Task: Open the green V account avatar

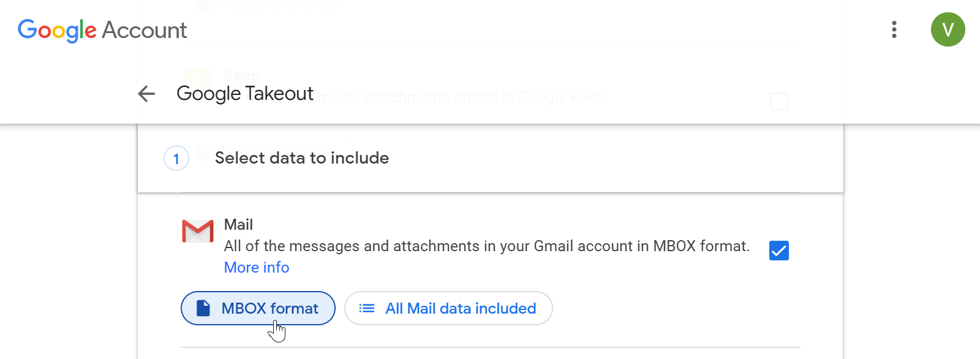Action: 948,29
